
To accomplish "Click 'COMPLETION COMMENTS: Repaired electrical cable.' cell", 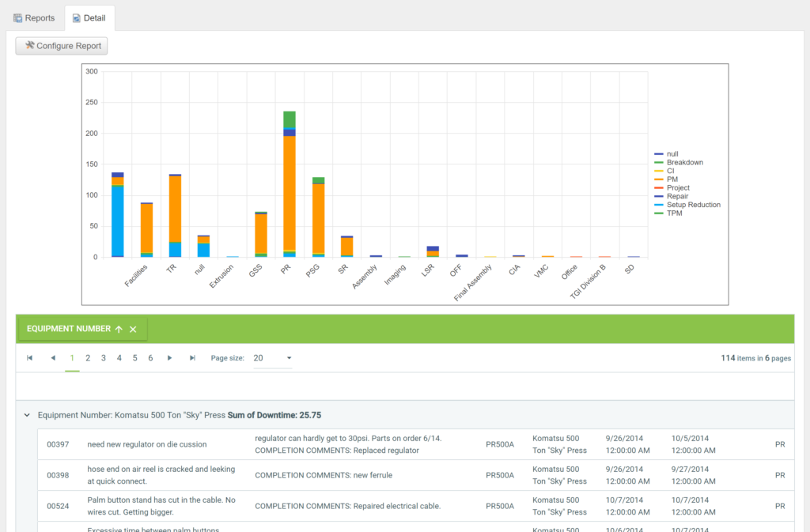I will tap(348, 506).
